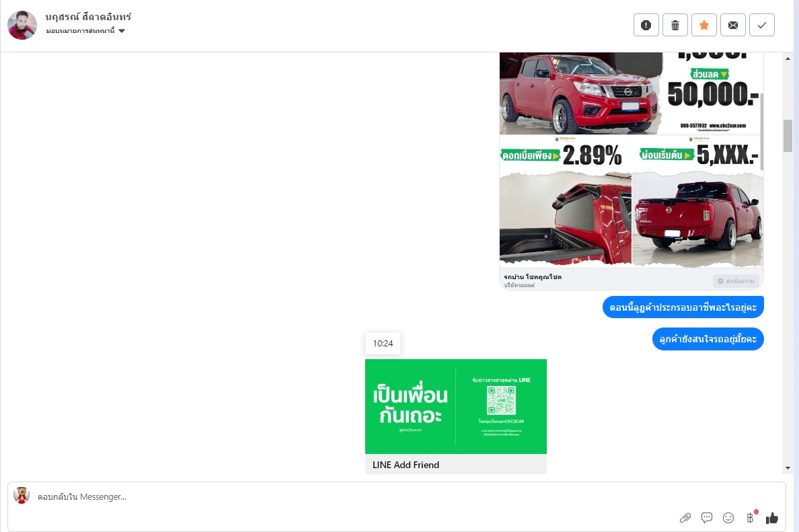Viewport: 799px width, 532px height.
Task: Delete conversation with trash icon
Action: coord(675,25)
